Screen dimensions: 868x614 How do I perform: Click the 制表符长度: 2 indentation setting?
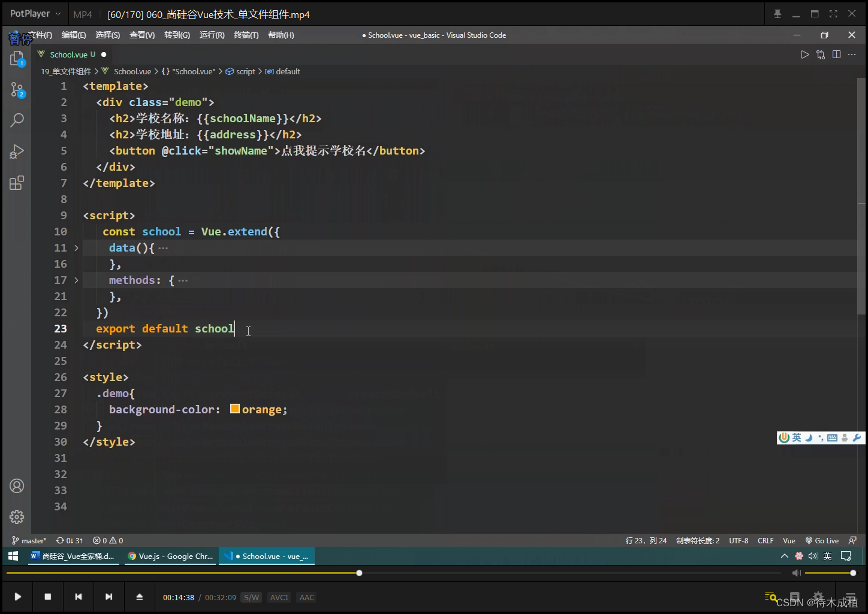(698, 540)
